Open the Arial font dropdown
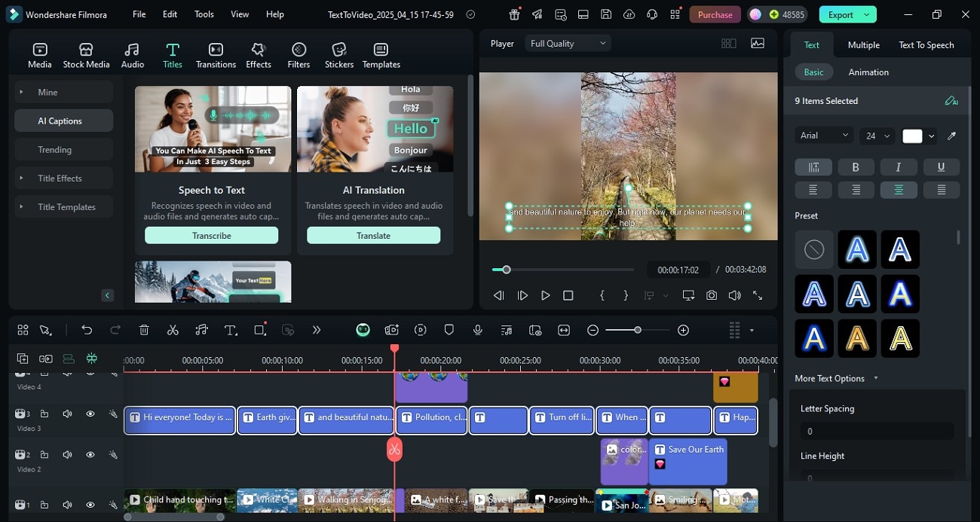 tap(824, 136)
